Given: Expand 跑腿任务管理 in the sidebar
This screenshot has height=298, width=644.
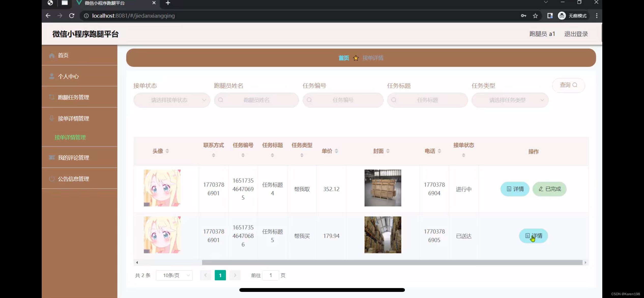Looking at the screenshot, I should 79,97.
